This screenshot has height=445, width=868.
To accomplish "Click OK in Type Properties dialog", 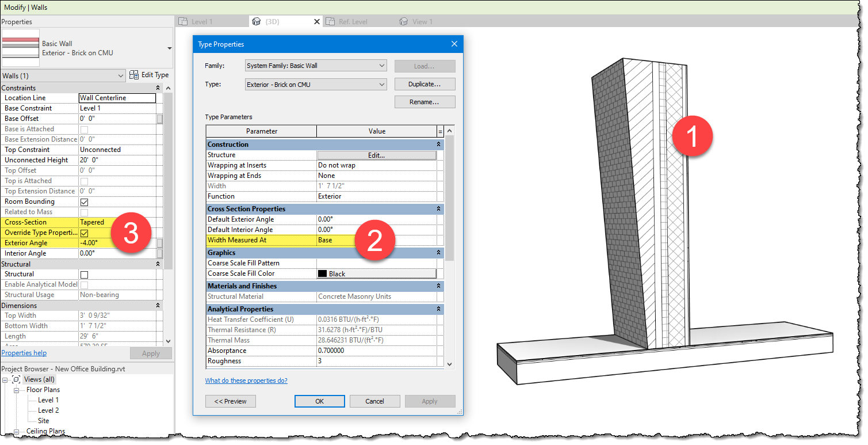I will [319, 401].
